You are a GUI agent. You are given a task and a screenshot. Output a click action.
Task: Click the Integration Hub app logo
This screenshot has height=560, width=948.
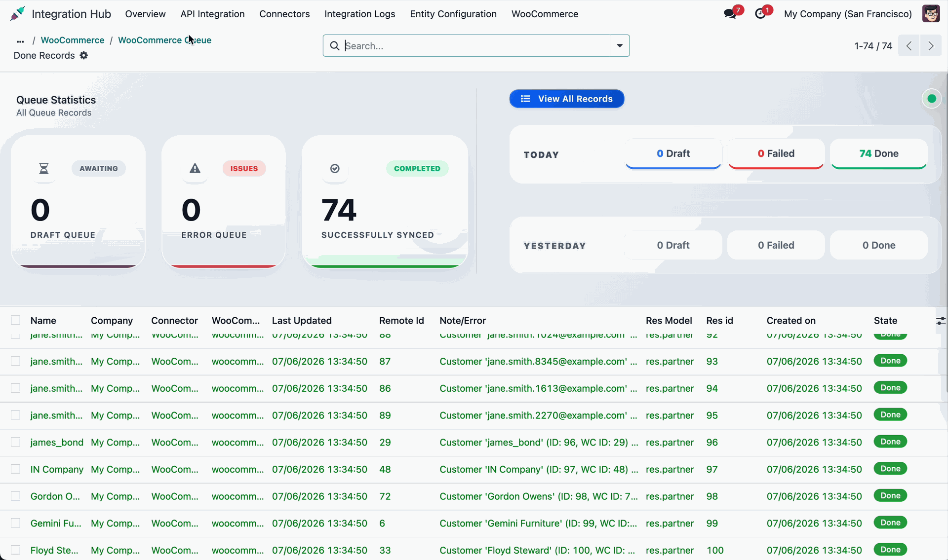click(x=17, y=14)
